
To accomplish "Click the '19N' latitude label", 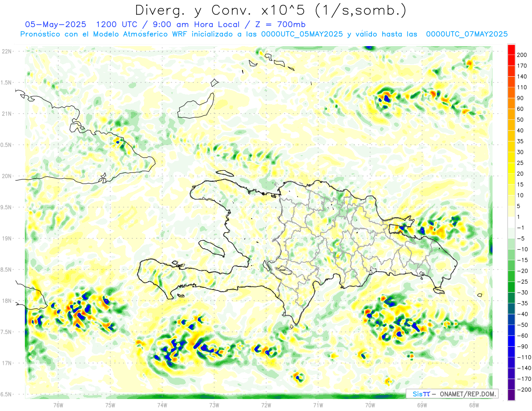I will (x=7, y=238).
